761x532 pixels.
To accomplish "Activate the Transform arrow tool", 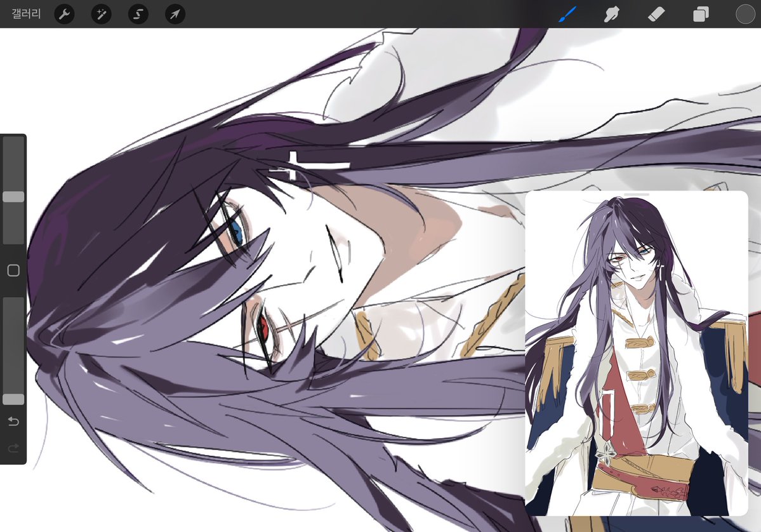I will click(175, 14).
